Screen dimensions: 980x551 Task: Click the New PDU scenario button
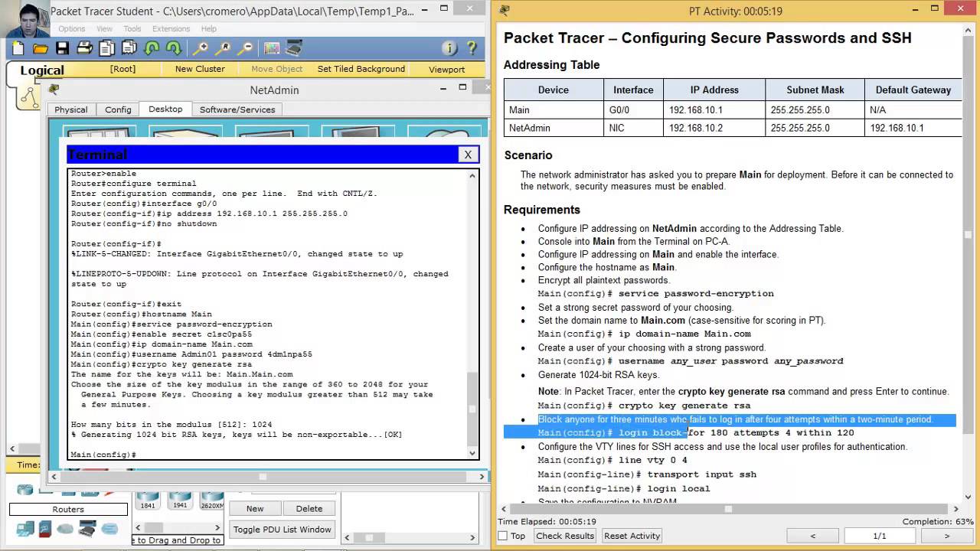coord(255,508)
